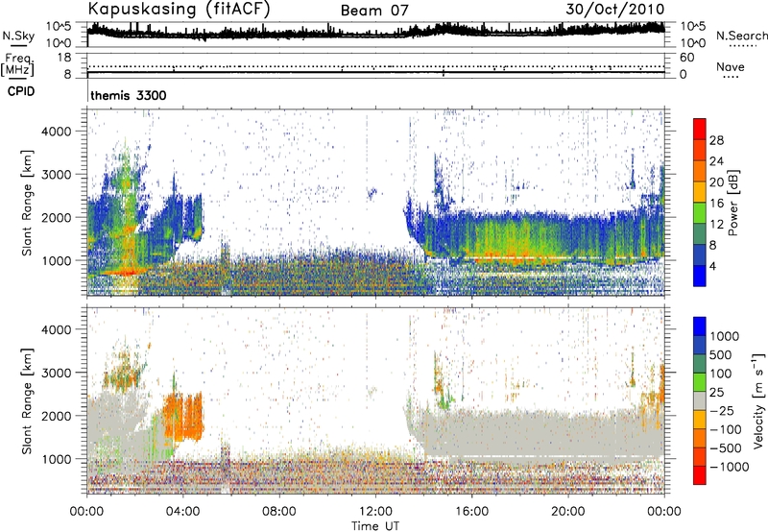Viewport: 768px width, 532px height.
Task: Click the 18 MHz frequency tick label
Action: coord(64,58)
